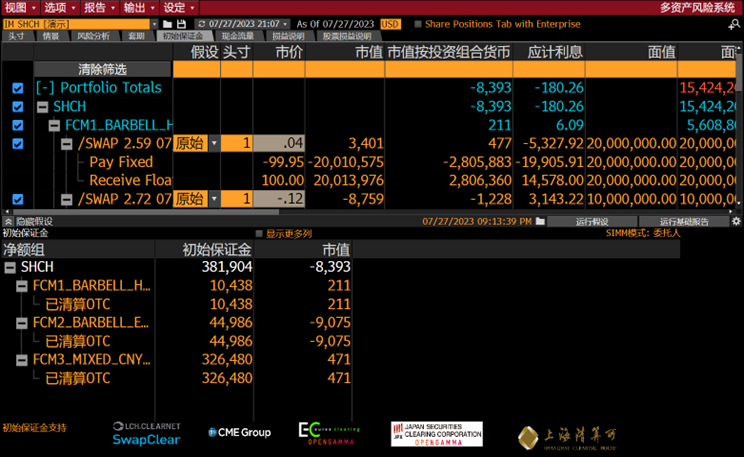Click the CME Group logo

pos(239,433)
